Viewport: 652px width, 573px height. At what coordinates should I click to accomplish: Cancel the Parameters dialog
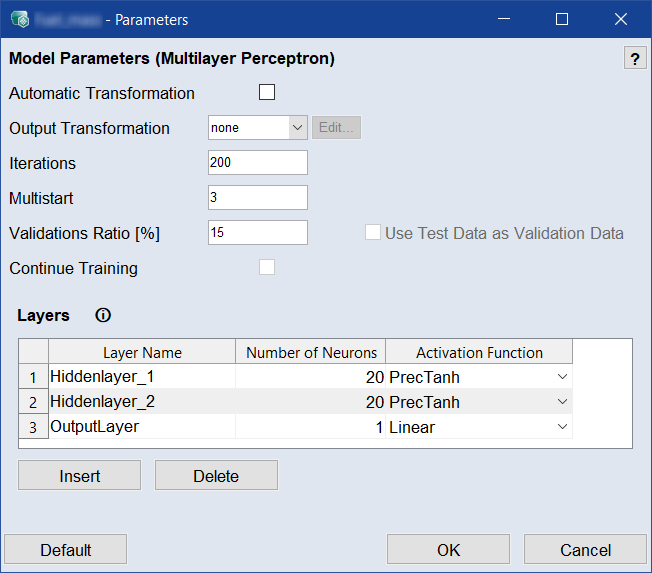pyautogui.click(x=585, y=550)
